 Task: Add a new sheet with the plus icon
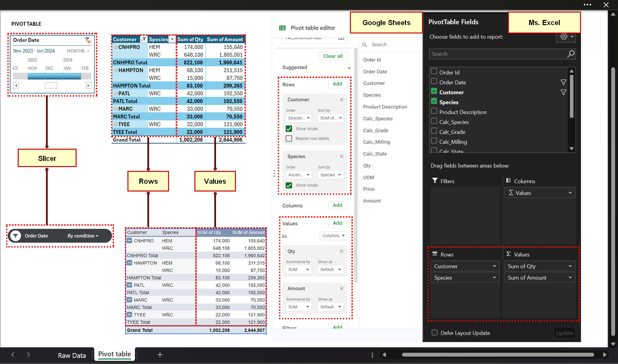pyautogui.click(x=160, y=354)
